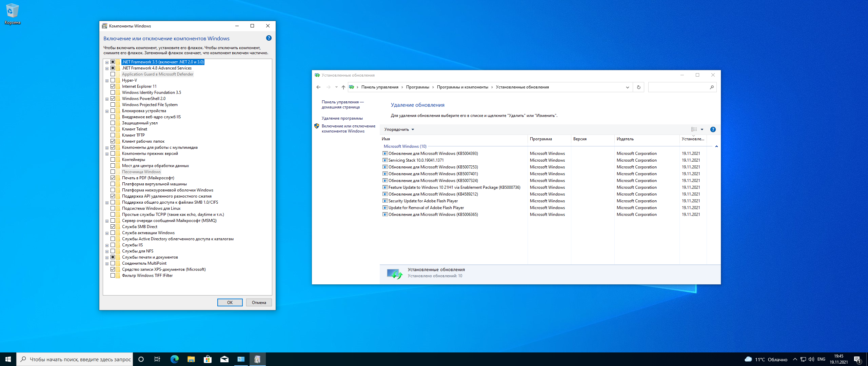The image size is (868, 366).
Task: Toggle Windows PowerShell 2.0 checkbox
Action: click(113, 99)
